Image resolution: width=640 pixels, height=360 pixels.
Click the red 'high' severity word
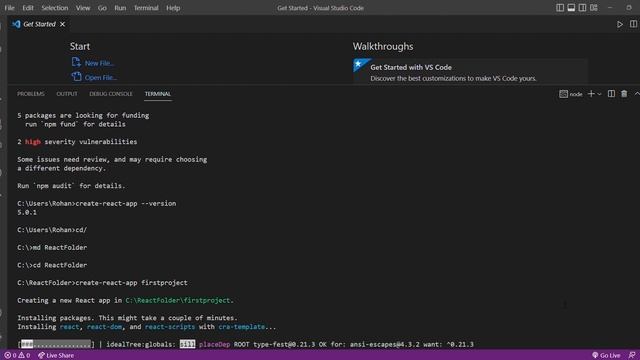pos(33,142)
